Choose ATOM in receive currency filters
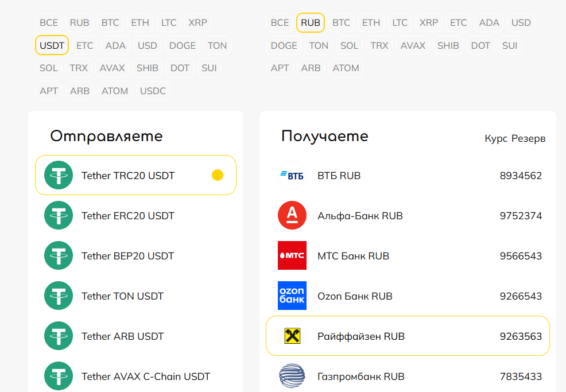566x392 pixels. tap(346, 68)
